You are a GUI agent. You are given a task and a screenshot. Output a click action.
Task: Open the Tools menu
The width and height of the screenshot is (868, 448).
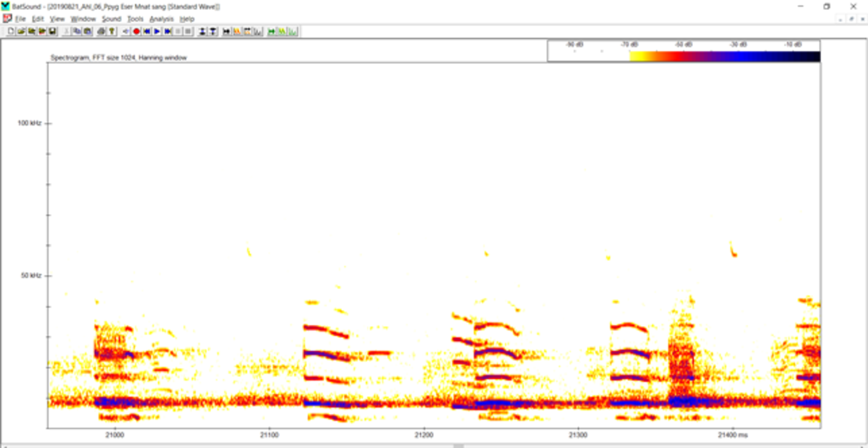tap(135, 19)
